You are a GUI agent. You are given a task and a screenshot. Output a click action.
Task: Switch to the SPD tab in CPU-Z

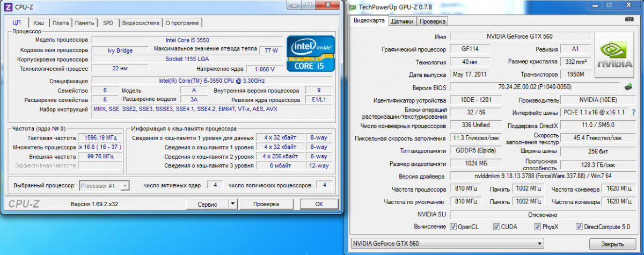[108, 23]
